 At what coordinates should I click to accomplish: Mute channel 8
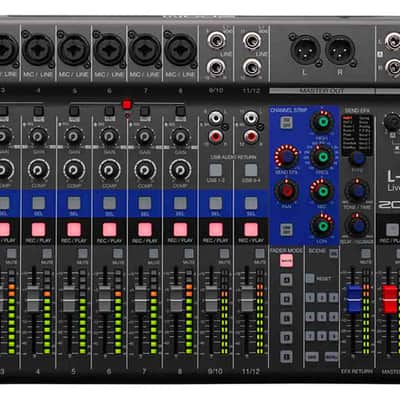(x=189, y=254)
